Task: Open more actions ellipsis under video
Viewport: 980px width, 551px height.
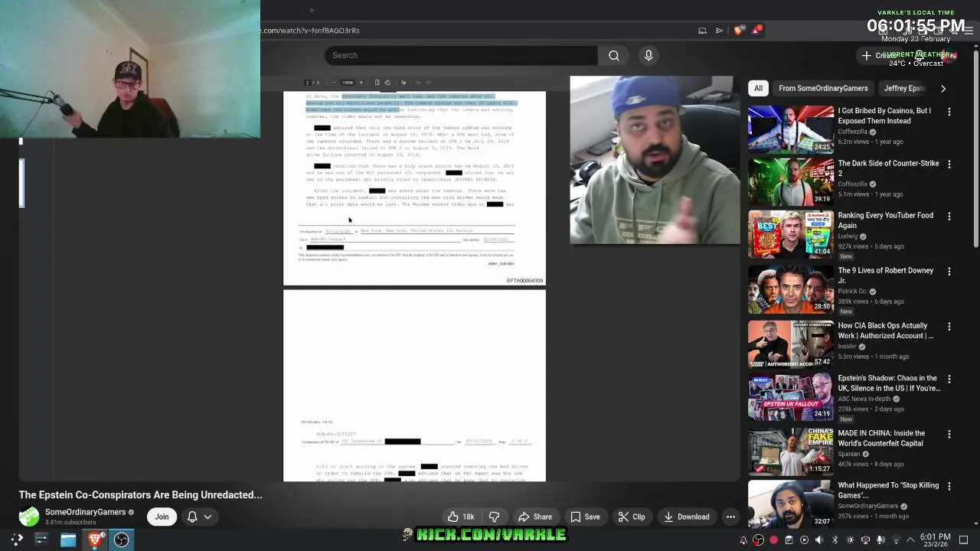Action: [730, 517]
